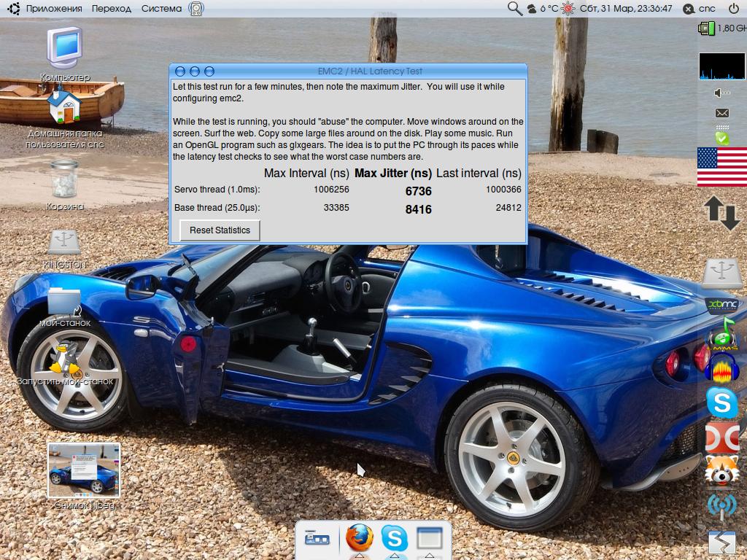Open the mail envelope indicator
This screenshot has height=560, width=747.
point(721,113)
